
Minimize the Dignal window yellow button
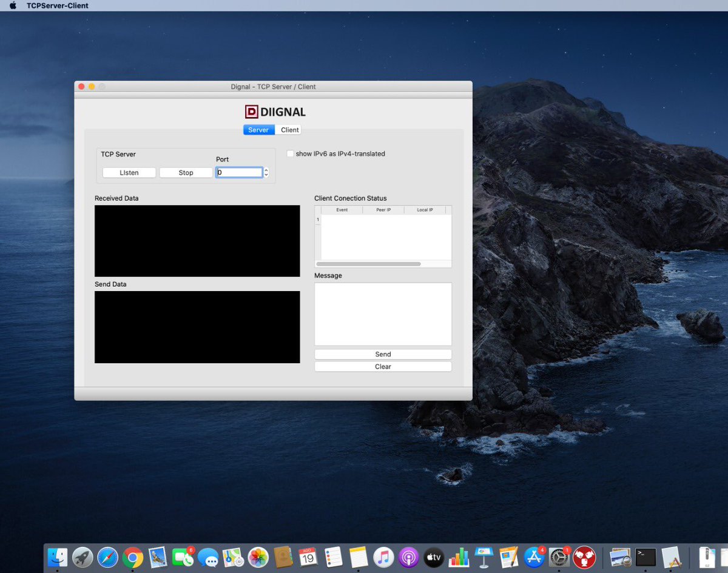click(x=92, y=87)
